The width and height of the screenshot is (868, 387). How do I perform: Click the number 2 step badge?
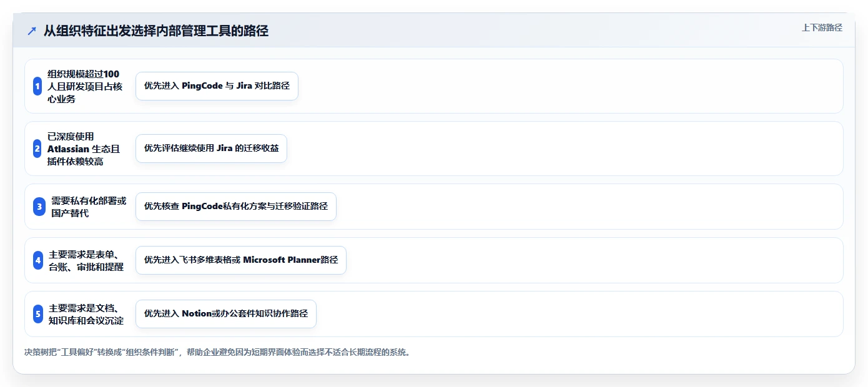point(37,149)
